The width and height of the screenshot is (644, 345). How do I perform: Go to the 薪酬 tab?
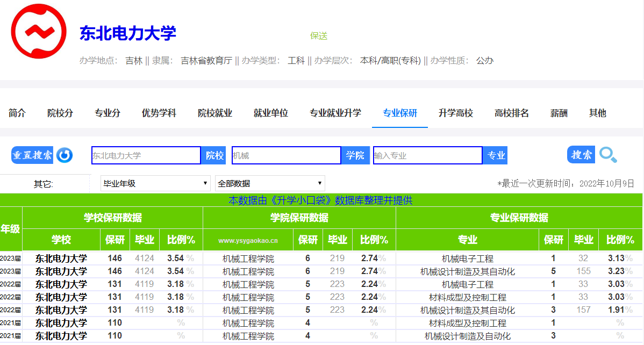(x=559, y=113)
